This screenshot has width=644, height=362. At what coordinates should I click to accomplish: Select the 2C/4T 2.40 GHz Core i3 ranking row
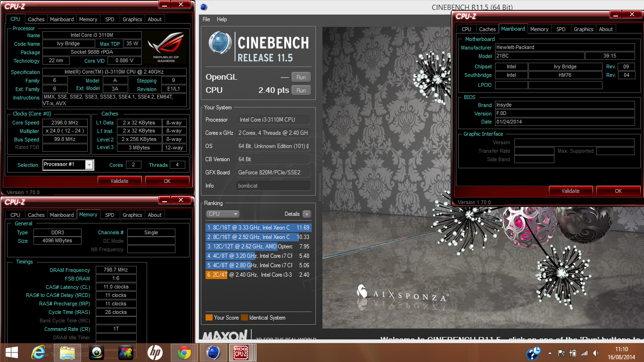click(x=258, y=275)
